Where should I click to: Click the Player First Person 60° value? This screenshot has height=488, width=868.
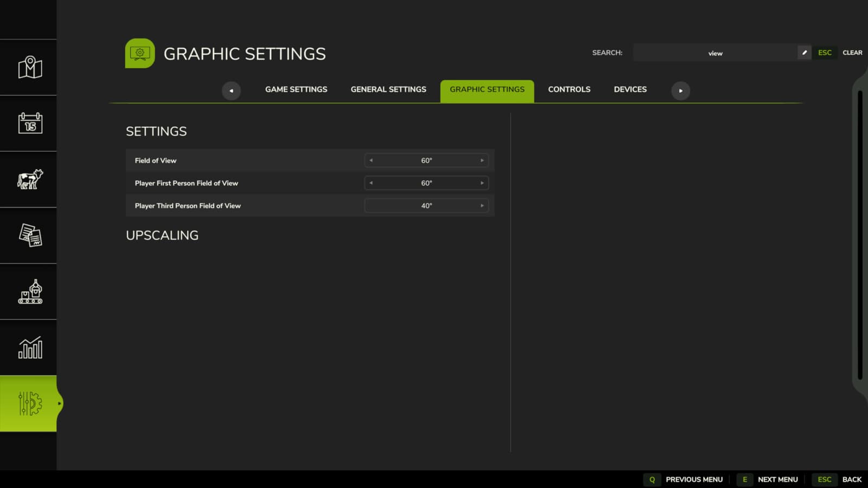(x=426, y=183)
